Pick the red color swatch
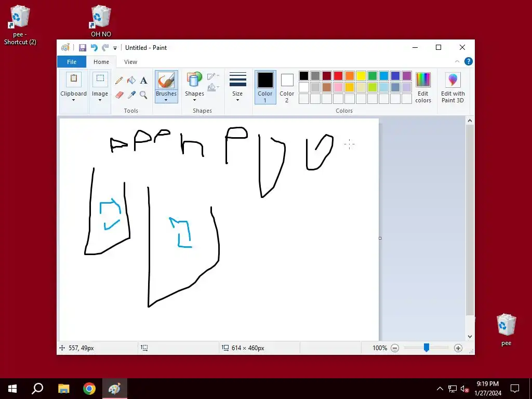532x399 pixels. [338, 76]
